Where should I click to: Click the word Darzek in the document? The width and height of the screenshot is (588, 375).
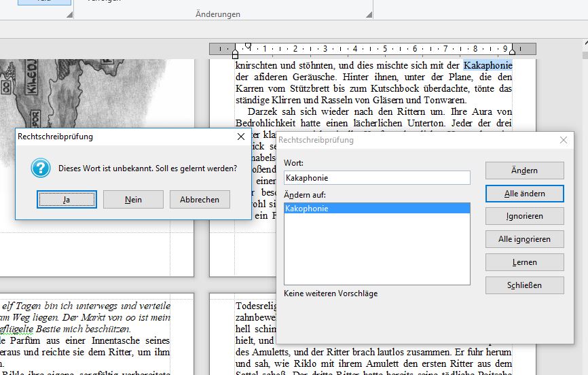click(x=262, y=111)
